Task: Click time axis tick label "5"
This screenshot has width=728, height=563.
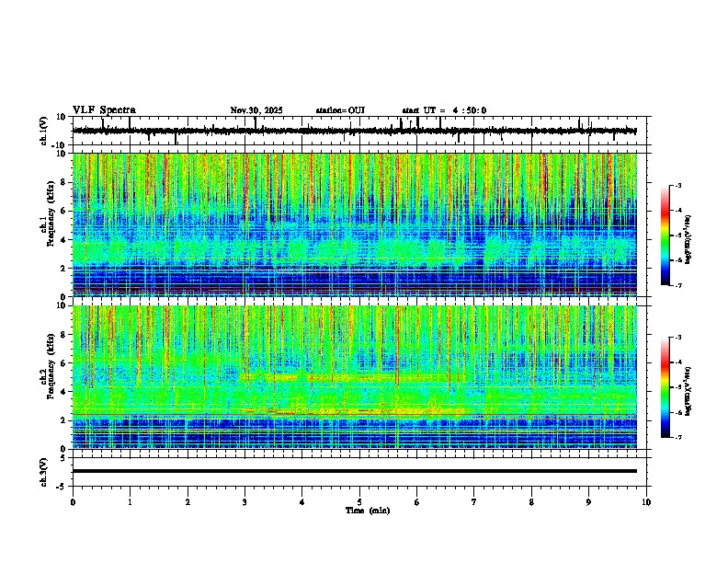Action: coord(359,502)
